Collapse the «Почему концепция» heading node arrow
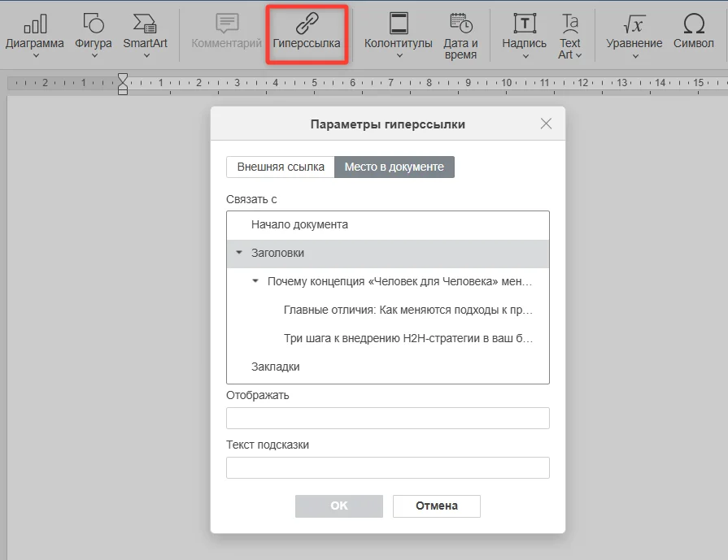This screenshot has width=728, height=560. tap(255, 280)
